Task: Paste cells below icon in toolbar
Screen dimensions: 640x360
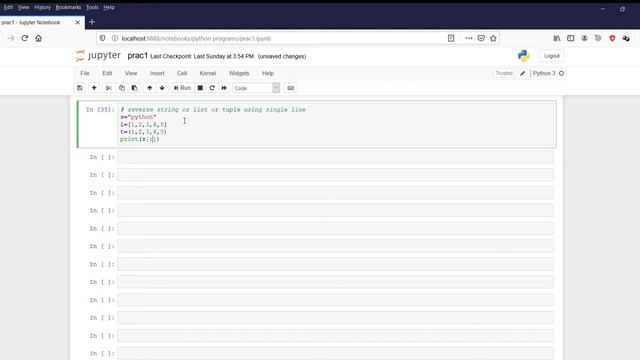Action: click(135, 88)
